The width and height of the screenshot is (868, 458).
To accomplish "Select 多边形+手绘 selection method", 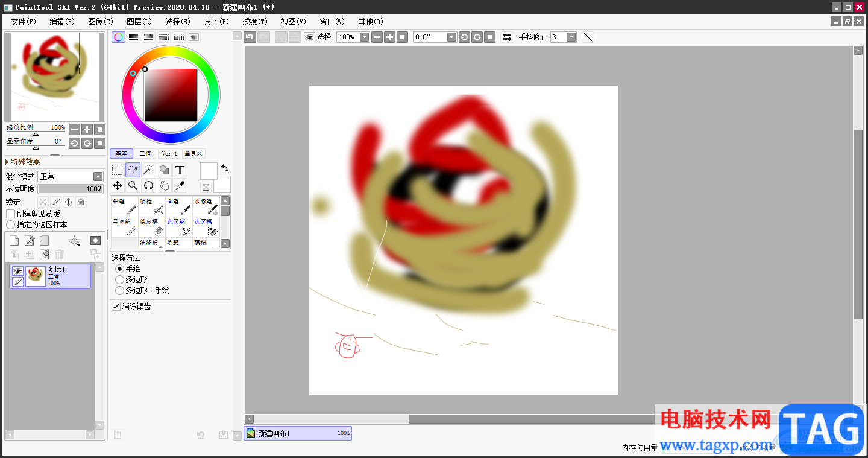I will tap(119, 290).
